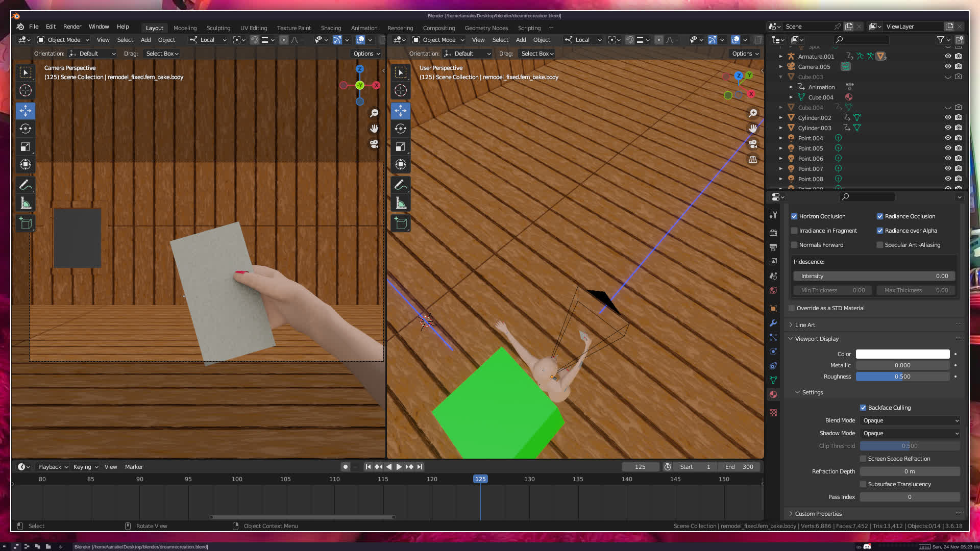Open the Modifier properties wrench tab

click(x=773, y=323)
